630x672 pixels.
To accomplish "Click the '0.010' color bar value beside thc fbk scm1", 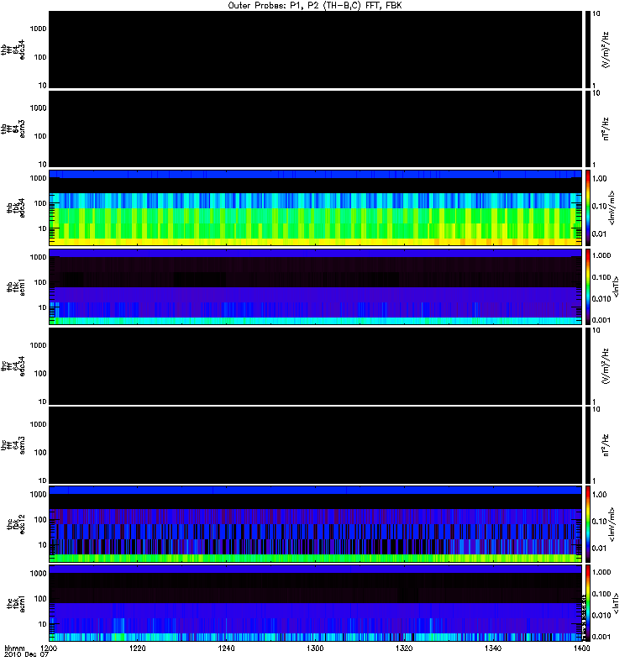I will [x=601, y=616].
